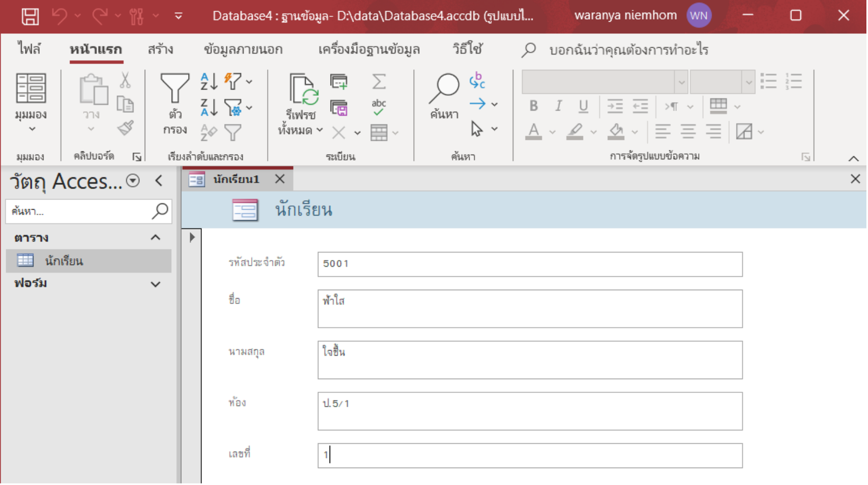Sort records descending Z to A
868x485 pixels.
pos(209,106)
